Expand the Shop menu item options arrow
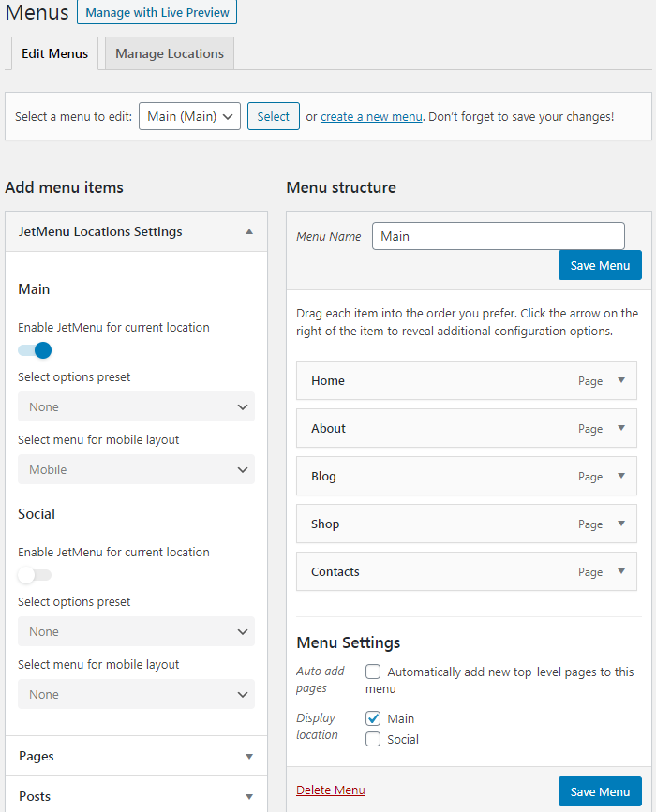Viewport: 656px width, 812px height. (621, 524)
